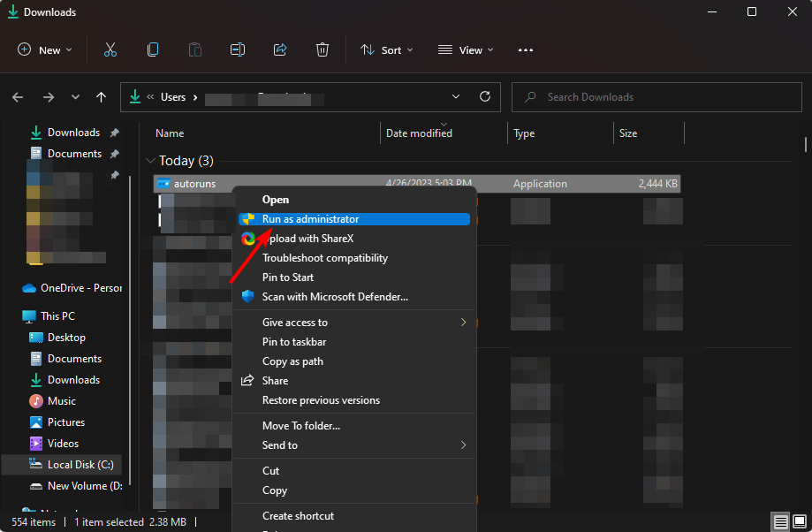Open the Sort dropdown

tap(387, 50)
